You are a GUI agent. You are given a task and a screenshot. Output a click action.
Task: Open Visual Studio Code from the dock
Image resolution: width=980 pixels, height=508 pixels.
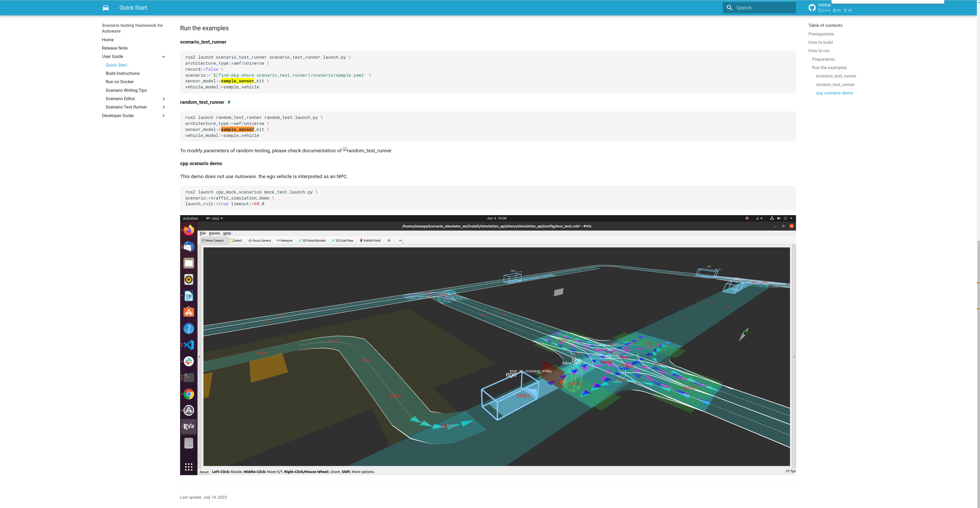click(x=188, y=345)
